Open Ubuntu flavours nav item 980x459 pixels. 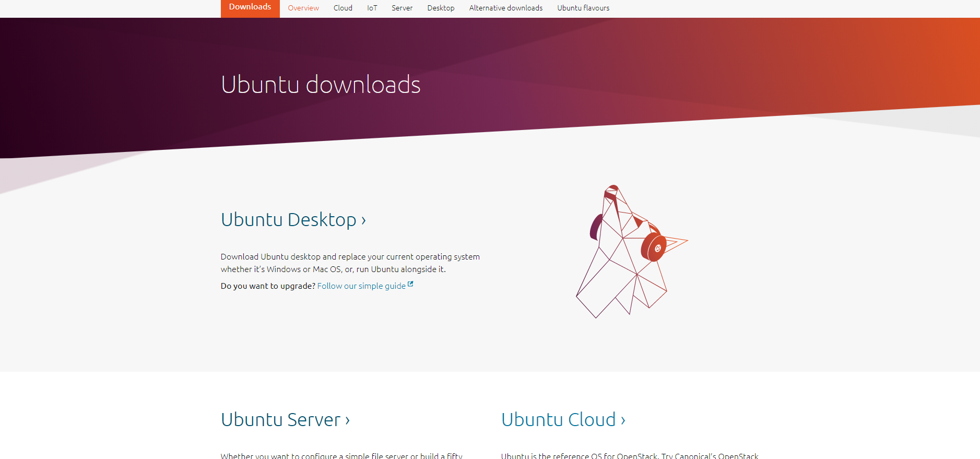[x=583, y=8]
